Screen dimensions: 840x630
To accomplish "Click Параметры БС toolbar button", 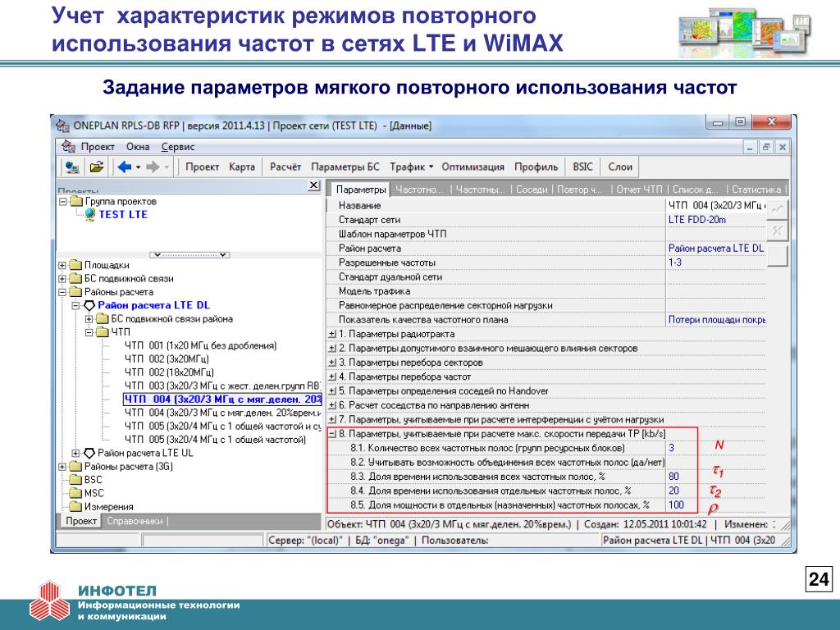I will point(345,167).
